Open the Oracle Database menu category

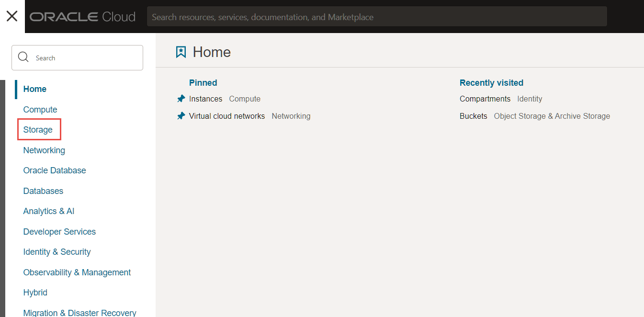55,170
